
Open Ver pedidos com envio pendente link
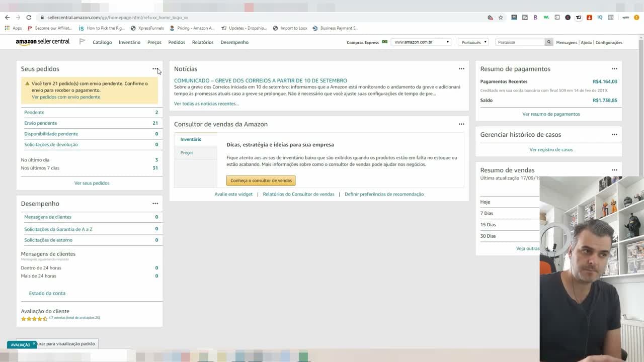66,97
